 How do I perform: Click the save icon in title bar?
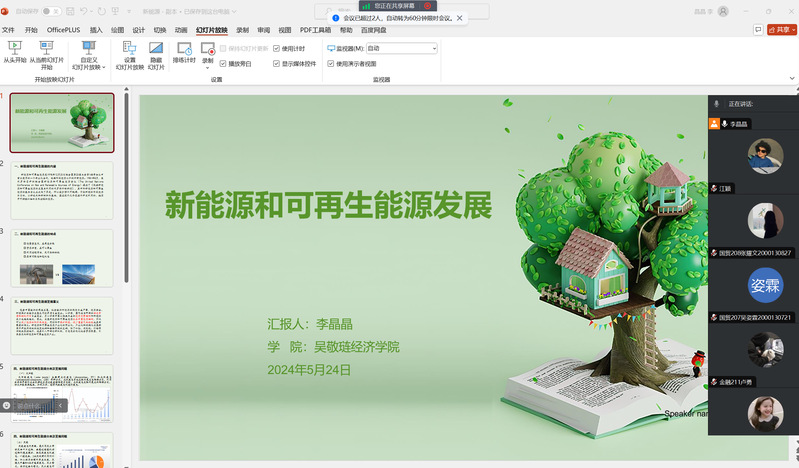tap(69, 11)
